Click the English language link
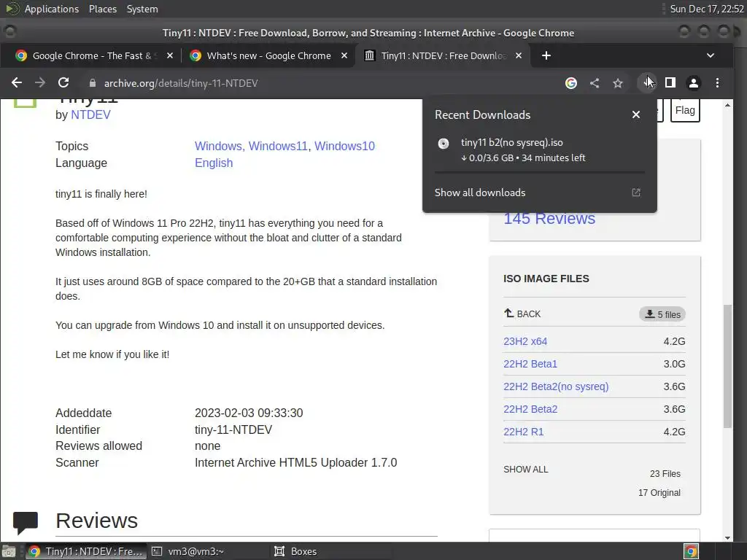Viewport: 747px width, 560px height. [214, 163]
